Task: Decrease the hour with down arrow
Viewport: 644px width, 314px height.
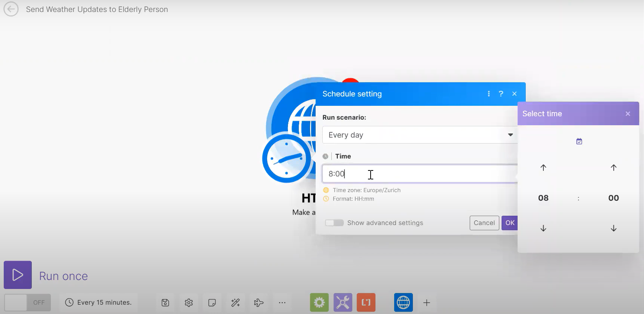Action: tap(543, 228)
